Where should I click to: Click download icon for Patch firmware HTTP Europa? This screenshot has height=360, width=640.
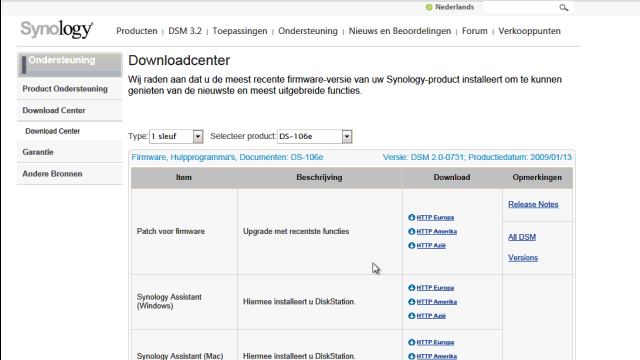tap(411, 218)
